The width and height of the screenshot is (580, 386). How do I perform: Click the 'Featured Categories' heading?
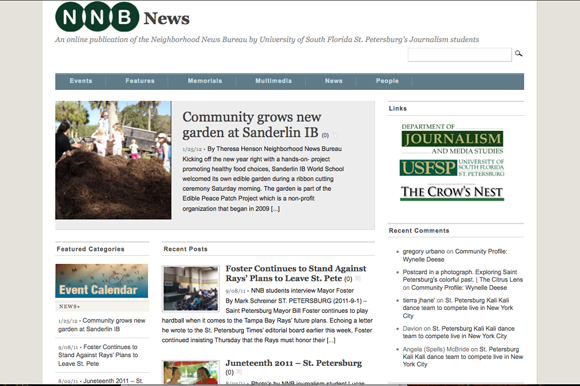90,249
